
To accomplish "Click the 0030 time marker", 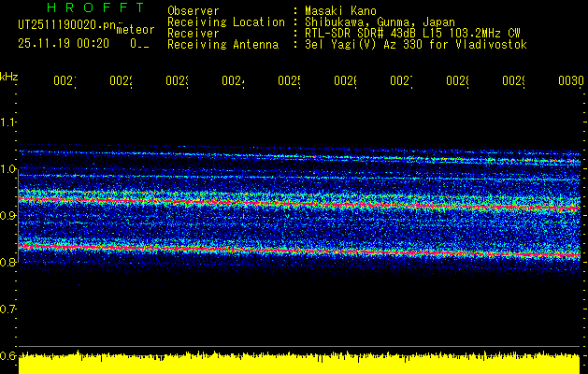I will coord(571,80).
